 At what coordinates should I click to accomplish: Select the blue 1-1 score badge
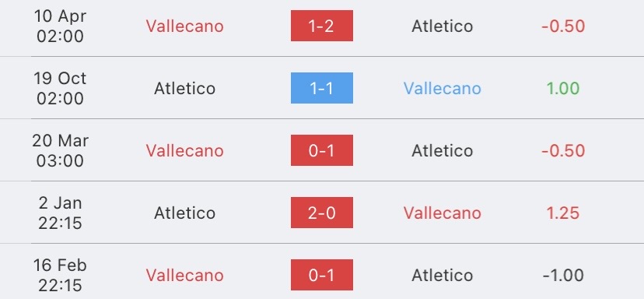tap(321, 88)
